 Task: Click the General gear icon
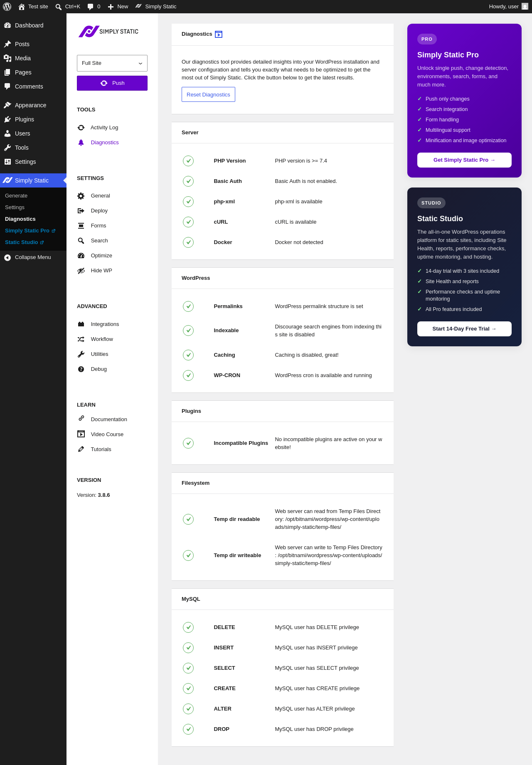pyautogui.click(x=81, y=196)
